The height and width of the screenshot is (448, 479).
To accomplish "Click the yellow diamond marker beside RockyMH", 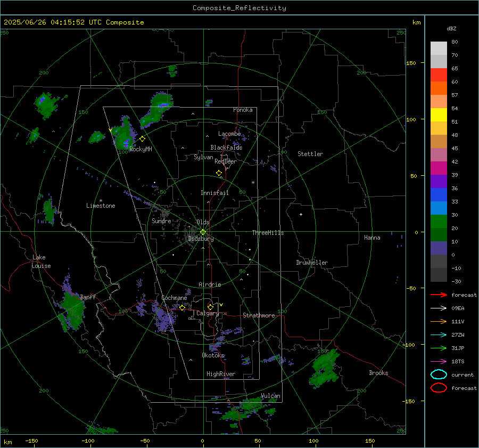I will click(x=142, y=139).
